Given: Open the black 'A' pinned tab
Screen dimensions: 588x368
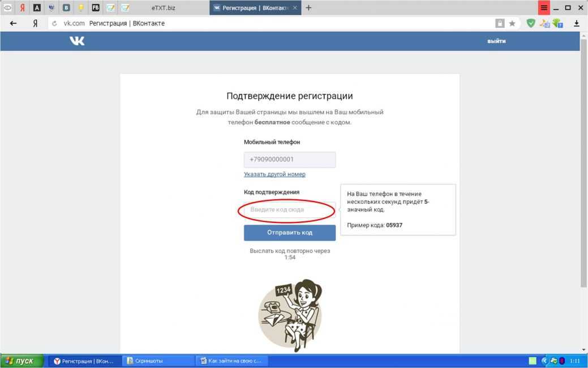Looking at the screenshot, I should 37,7.
